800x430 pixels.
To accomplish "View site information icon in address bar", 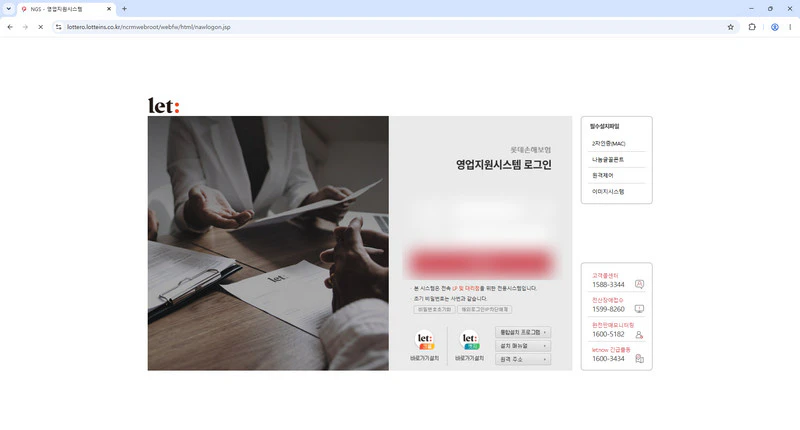I will (59, 27).
